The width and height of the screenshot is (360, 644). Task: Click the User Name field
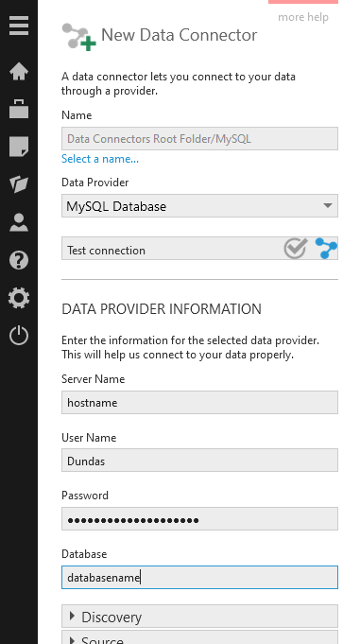pyautogui.click(x=199, y=460)
